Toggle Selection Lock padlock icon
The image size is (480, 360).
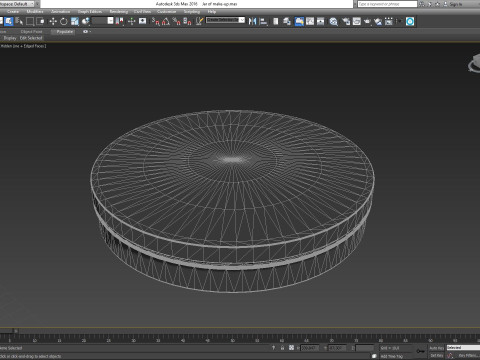click(x=282, y=348)
